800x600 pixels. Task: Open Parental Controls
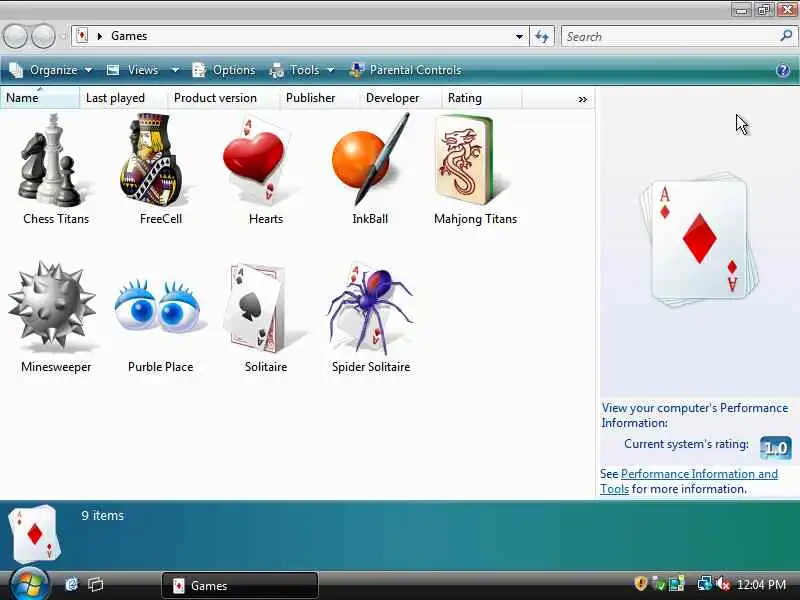406,70
